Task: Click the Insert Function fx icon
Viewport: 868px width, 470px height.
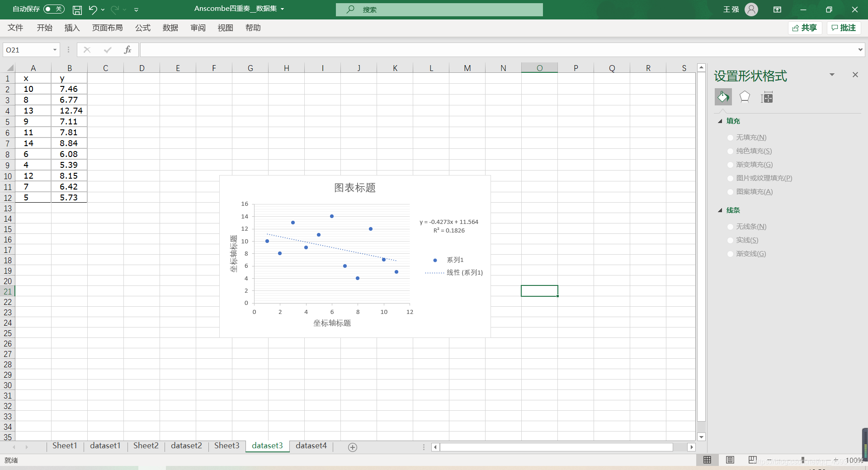Action: pyautogui.click(x=127, y=50)
